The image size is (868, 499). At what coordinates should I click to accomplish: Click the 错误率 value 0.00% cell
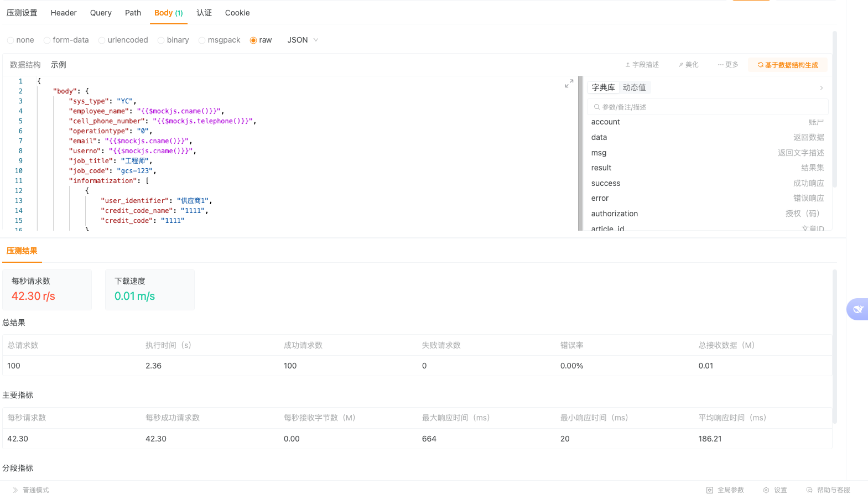[x=571, y=366]
